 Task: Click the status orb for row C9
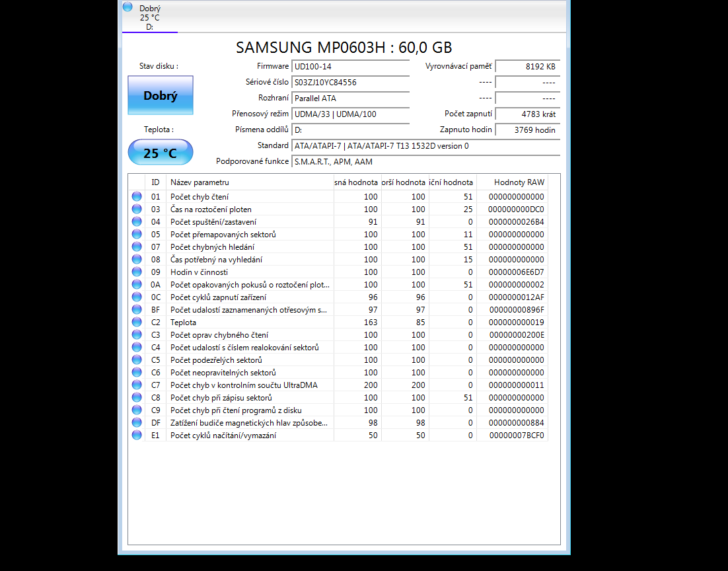coord(137,410)
